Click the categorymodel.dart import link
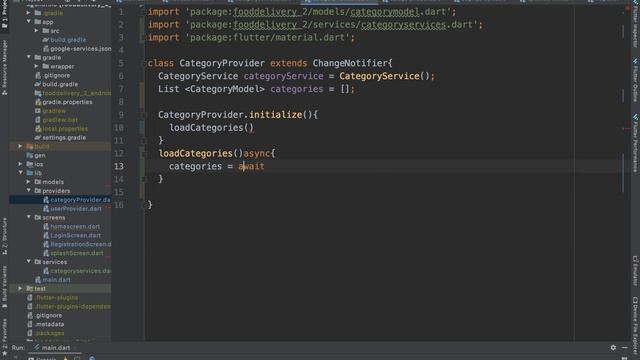Screen dimensions: 640x360 [384, 12]
